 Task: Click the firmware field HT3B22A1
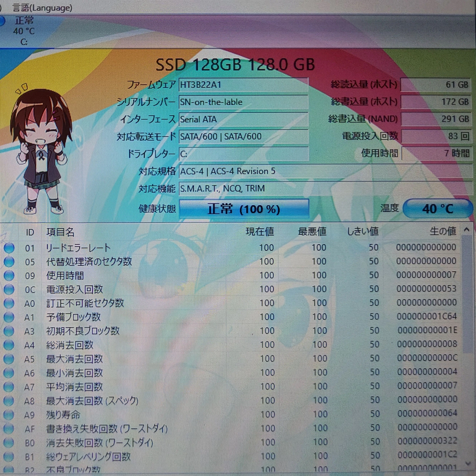[x=243, y=85]
